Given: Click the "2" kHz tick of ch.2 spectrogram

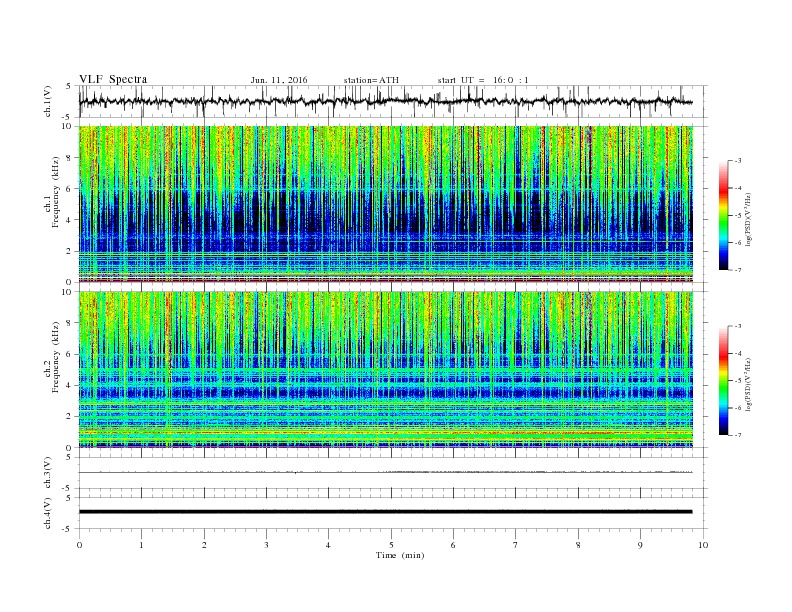Looking at the screenshot, I should coord(69,417).
